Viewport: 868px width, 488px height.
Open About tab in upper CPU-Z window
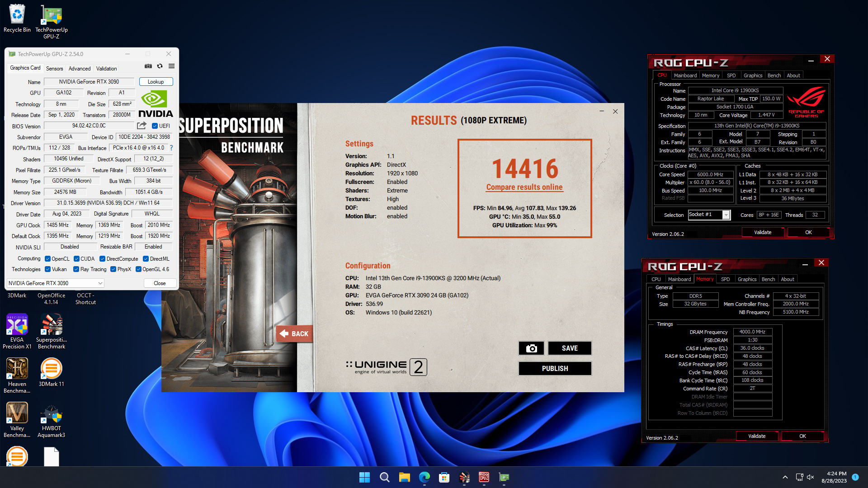pos(793,75)
